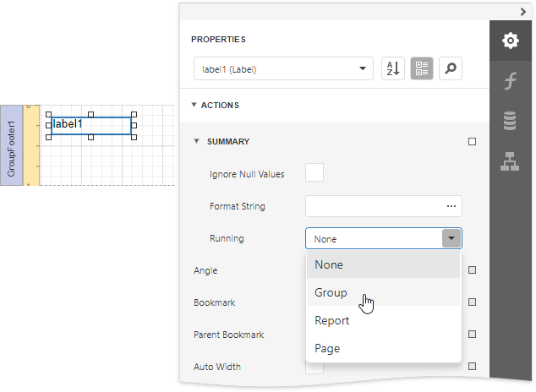The image size is (536, 392).
Task: Click the Summary property marker square
Action: (x=472, y=142)
